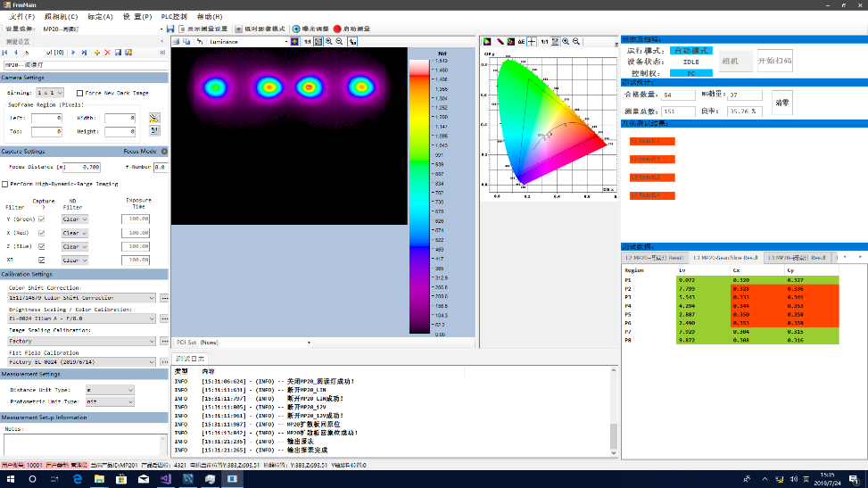Click the copy icon above the luminance image
This screenshot has height=488, width=868.
click(186, 42)
